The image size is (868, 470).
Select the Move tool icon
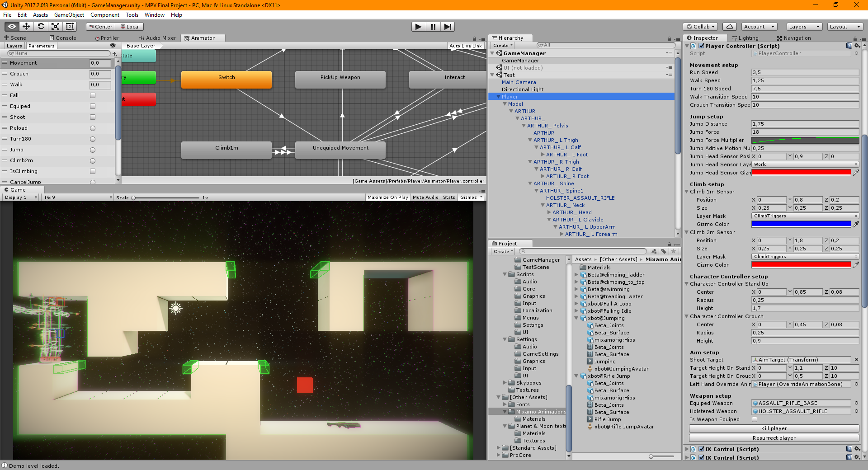click(26, 27)
